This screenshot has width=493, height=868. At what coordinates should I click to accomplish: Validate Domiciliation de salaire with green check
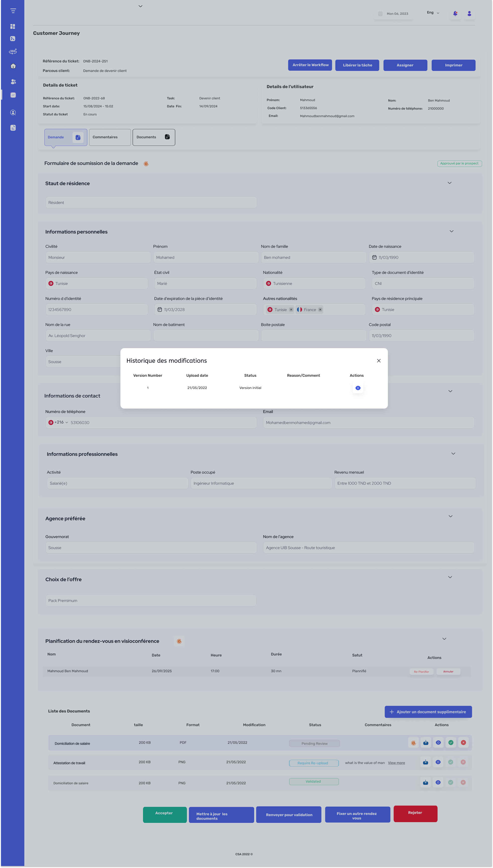click(x=451, y=742)
